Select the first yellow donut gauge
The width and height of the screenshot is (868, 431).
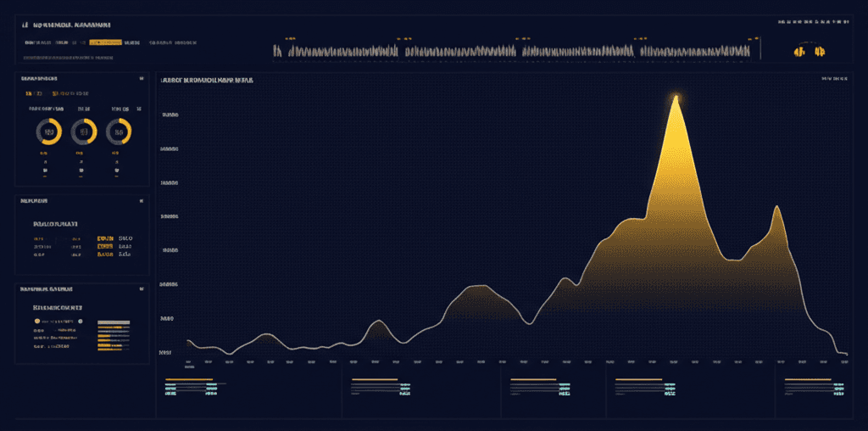pyautogui.click(x=48, y=132)
